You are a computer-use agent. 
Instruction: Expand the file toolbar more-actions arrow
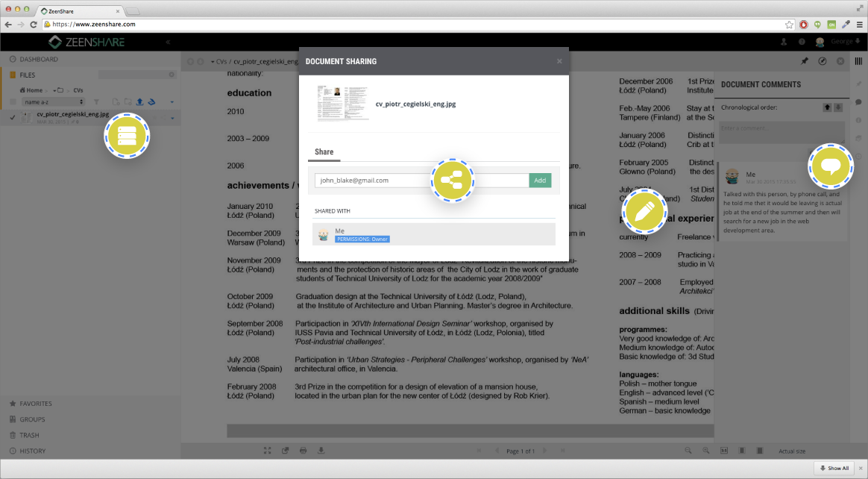tap(172, 102)
